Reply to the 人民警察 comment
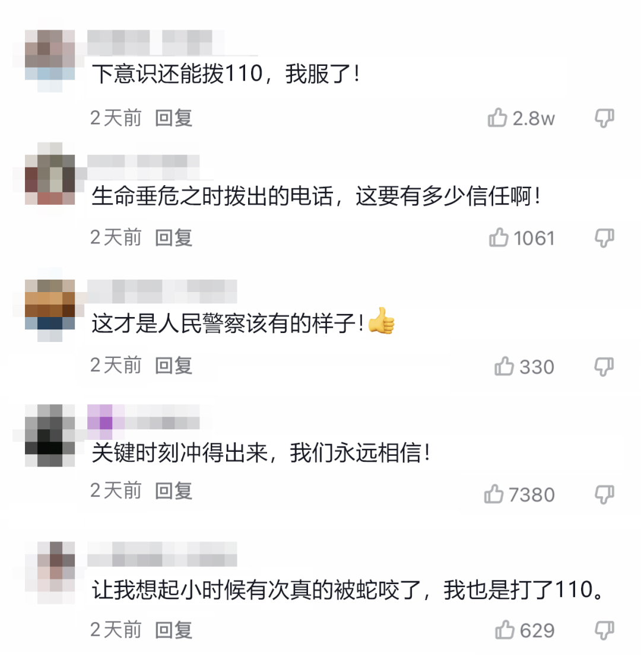The image size is (641, 672). coord(173,366)
